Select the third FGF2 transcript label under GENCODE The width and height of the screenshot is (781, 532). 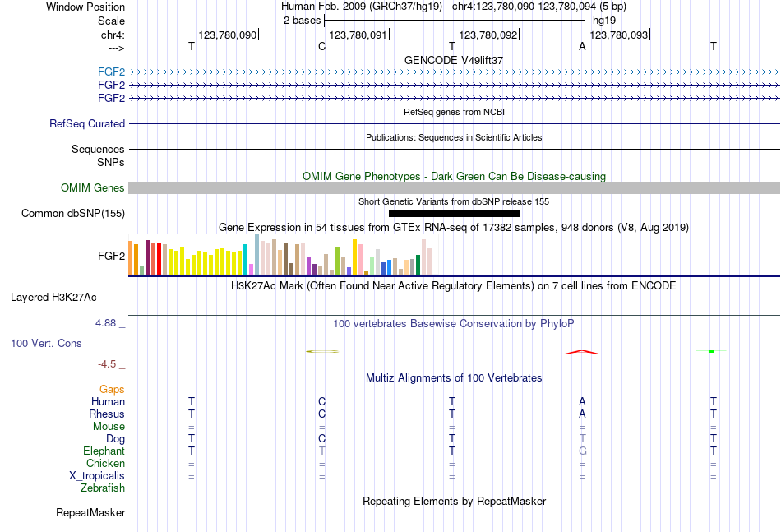tap(111, 98)
